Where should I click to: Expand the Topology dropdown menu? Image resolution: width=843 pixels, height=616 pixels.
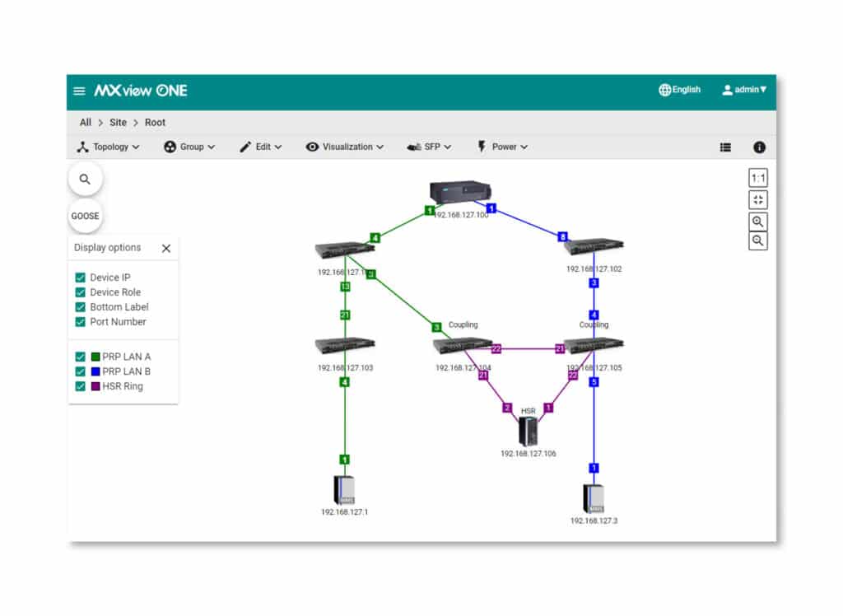pos(108,147)
